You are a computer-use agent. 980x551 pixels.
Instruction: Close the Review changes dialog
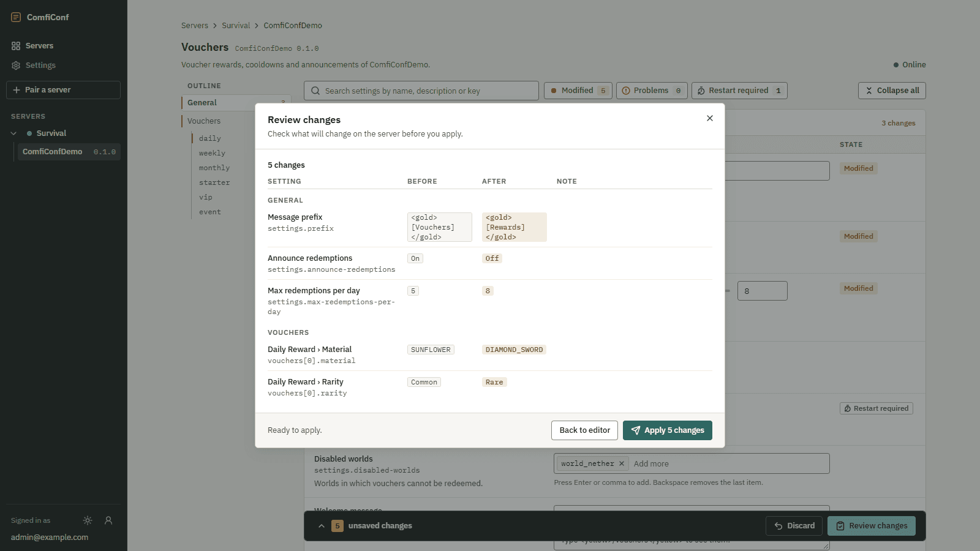pos(710,118)
